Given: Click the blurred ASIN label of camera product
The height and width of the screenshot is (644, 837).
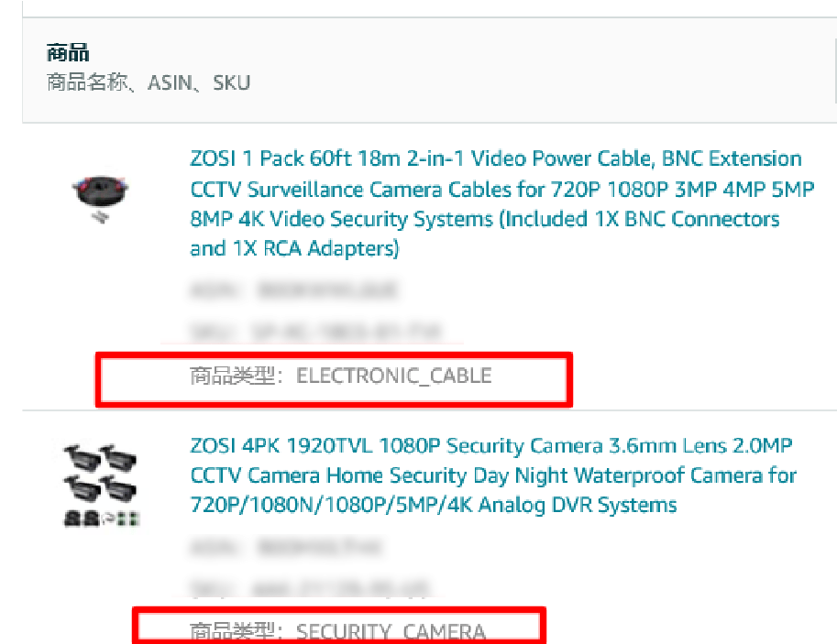Looking at the screenshot, I should pos(215,548).
